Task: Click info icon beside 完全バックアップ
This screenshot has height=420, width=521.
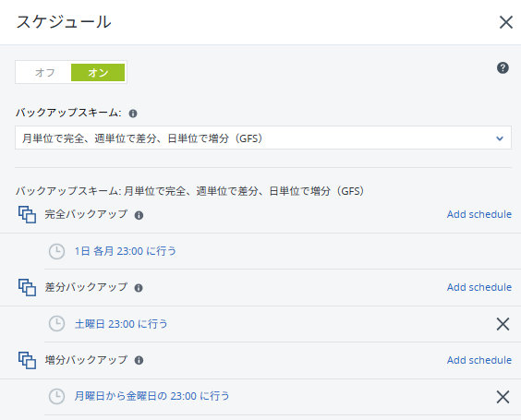Action: tap(139, 215)
